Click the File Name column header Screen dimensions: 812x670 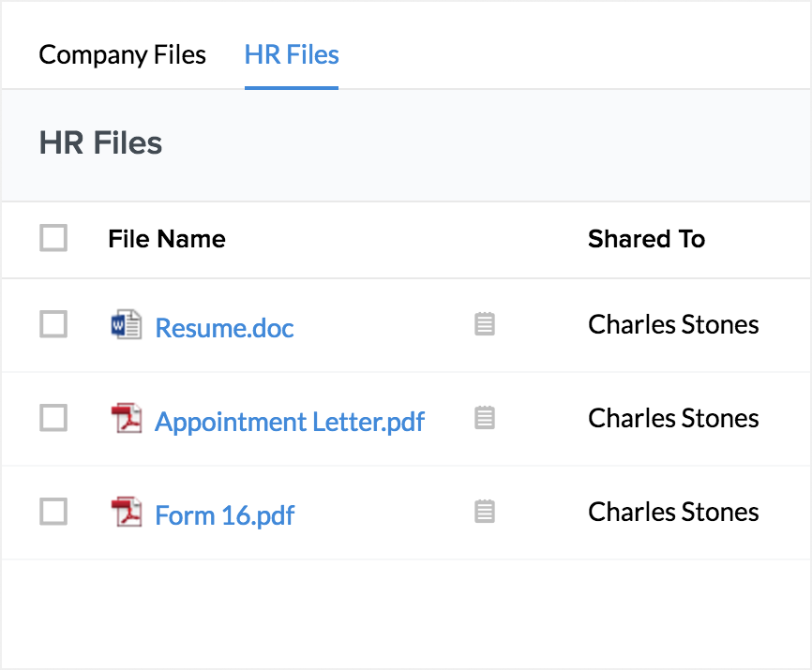coord(167,239)
